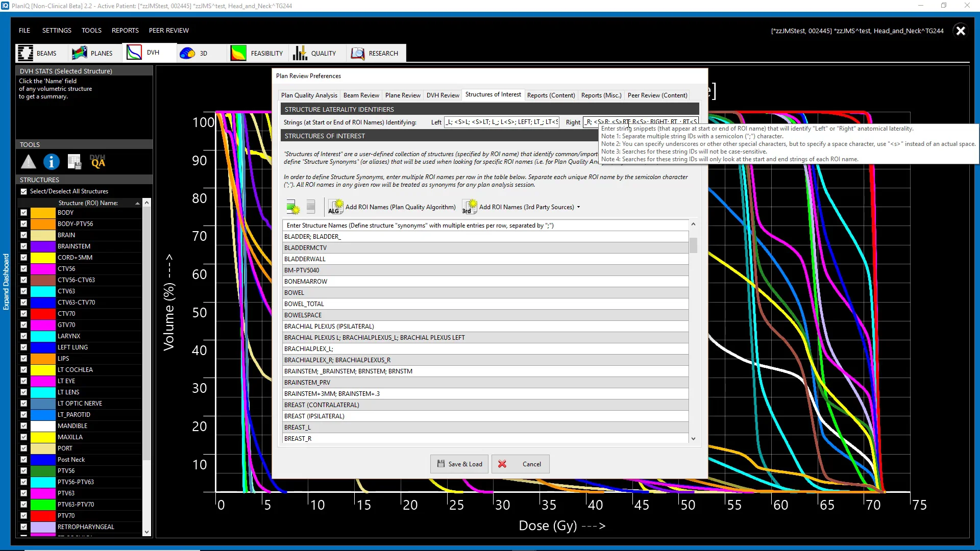The image size is (980, 551).
Task: Uncheck the GTV70 structure checkbox
Action: [23, 325]
